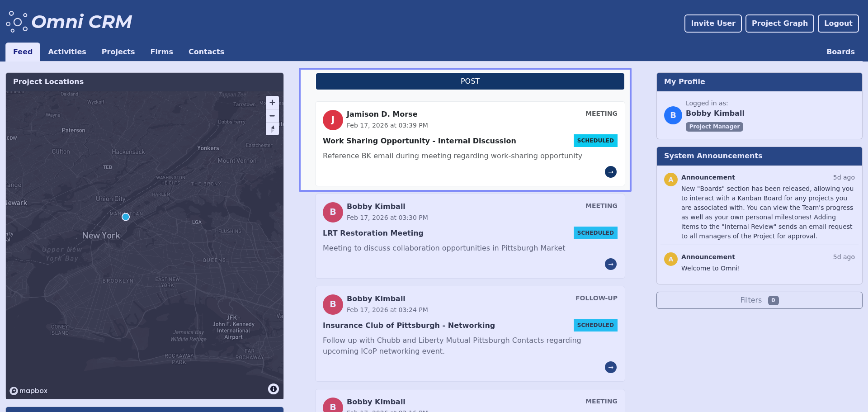This screenshot has width=868, height=412.
Task: Zoom in on the map
Action: 272,103
